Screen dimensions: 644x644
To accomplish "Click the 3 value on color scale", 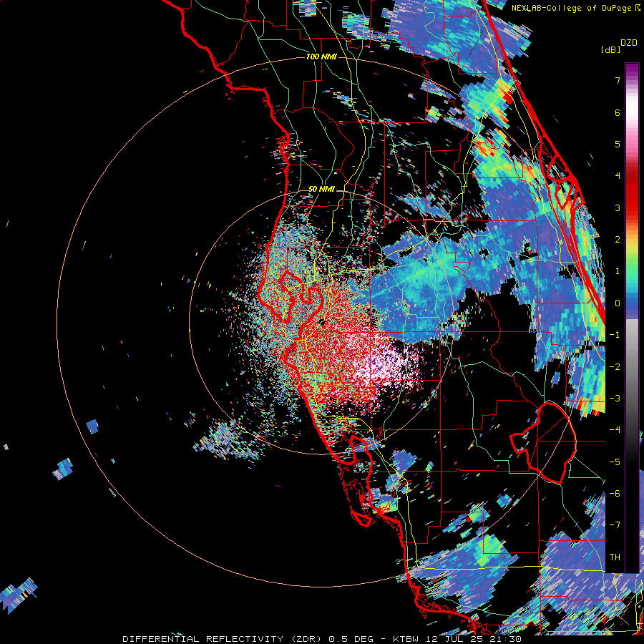I will point(618,208).
